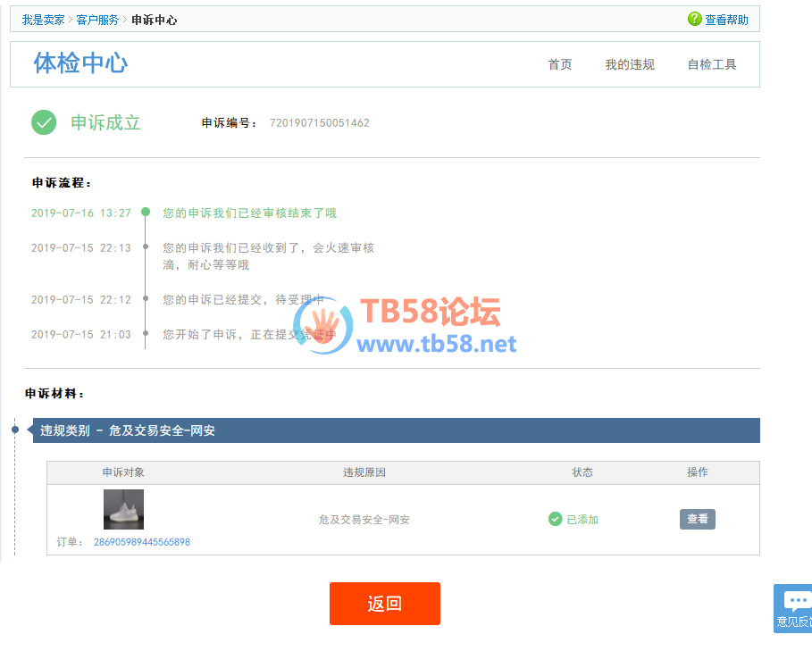The width and height of the screenshot is (812, 651).
Task: Click the 体检中心 page title
Action: pos(80,63)
